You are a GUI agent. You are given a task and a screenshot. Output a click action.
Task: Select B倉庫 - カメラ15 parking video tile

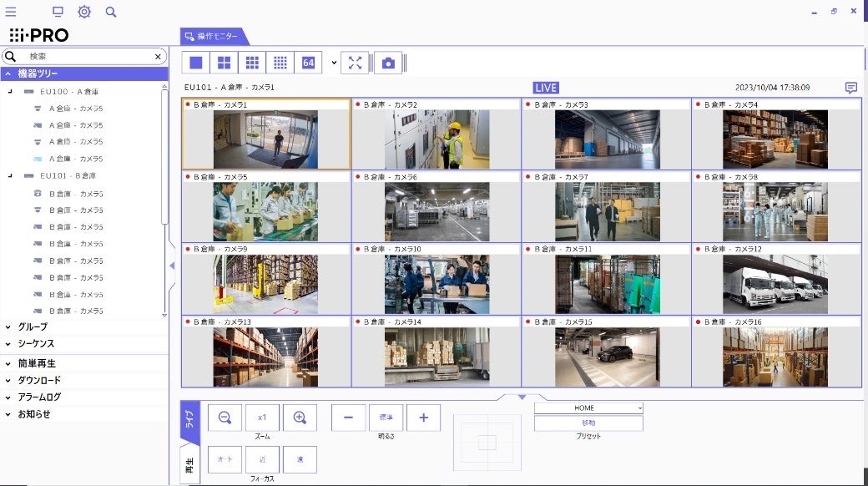point(606,352)
